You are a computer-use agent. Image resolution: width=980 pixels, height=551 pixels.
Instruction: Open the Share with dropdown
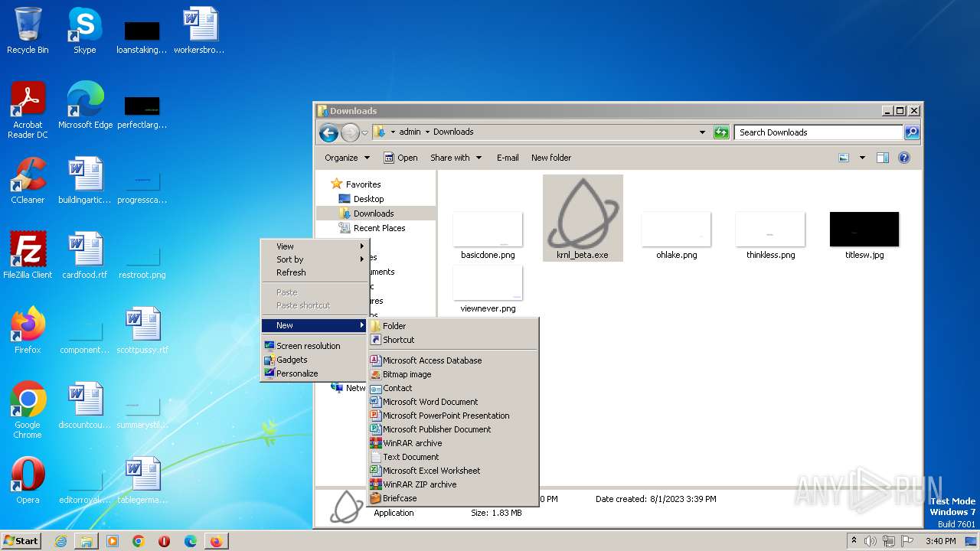456,158
